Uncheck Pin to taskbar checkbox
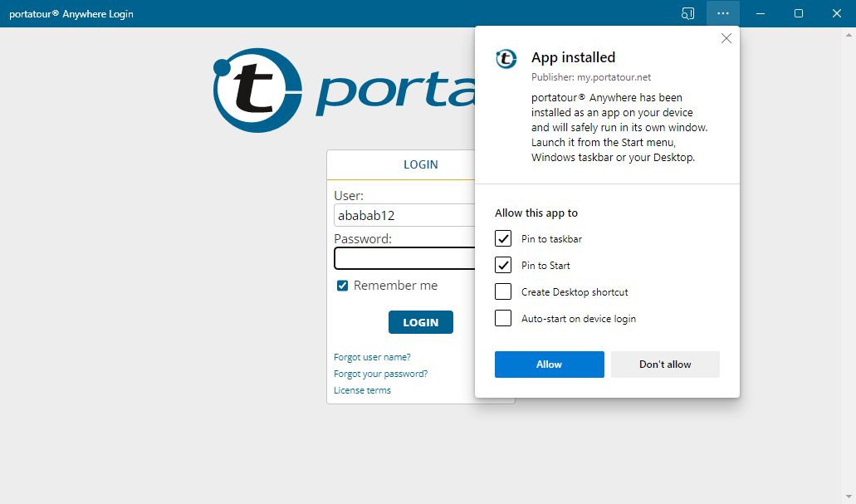This screenshot has height=504, width=856. (503, 238)
